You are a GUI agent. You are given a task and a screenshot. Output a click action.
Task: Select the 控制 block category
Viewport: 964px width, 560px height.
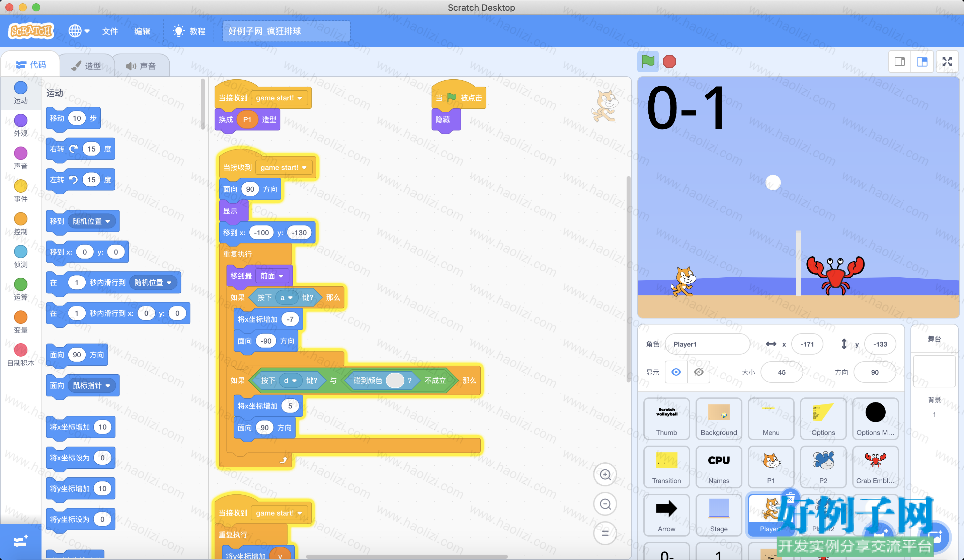pyautogui.click(x=21, y=224)
